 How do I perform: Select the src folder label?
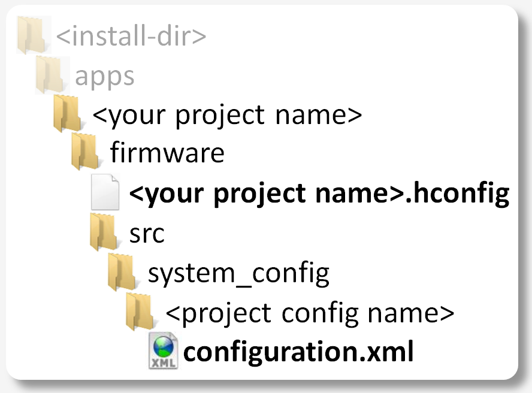pyautogui.click(x=147, y=232)
